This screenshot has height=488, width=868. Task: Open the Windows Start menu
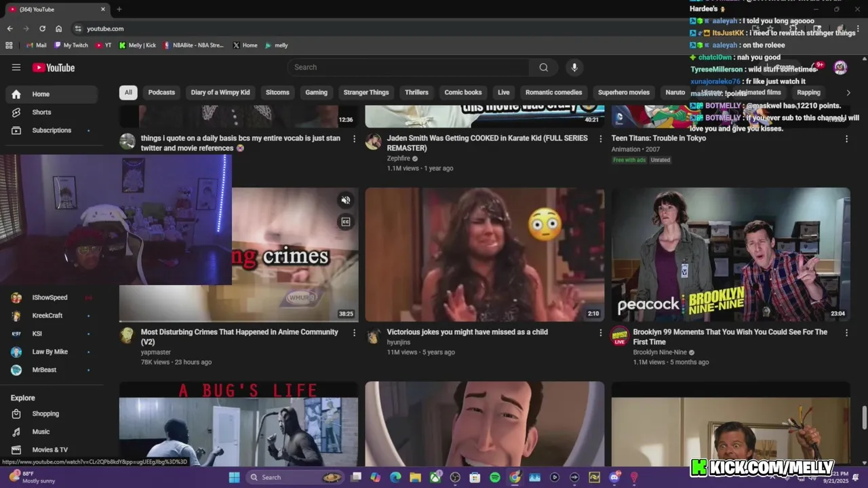[x=234, y=477]
